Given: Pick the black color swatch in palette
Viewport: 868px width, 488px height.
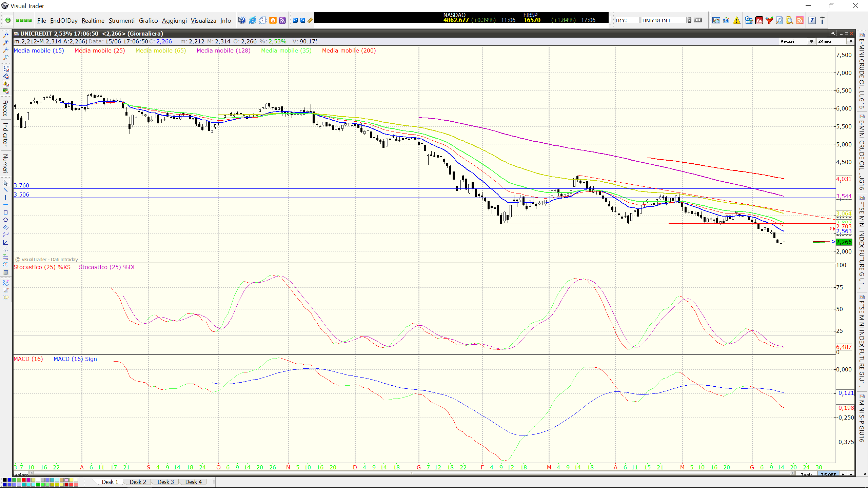Looking at the screenshot, I should point(5,480).
